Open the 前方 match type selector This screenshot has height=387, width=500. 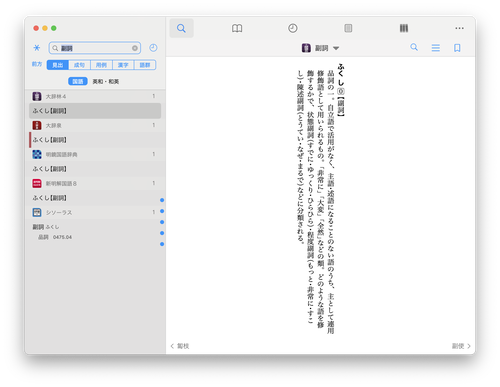click(37, 64)
